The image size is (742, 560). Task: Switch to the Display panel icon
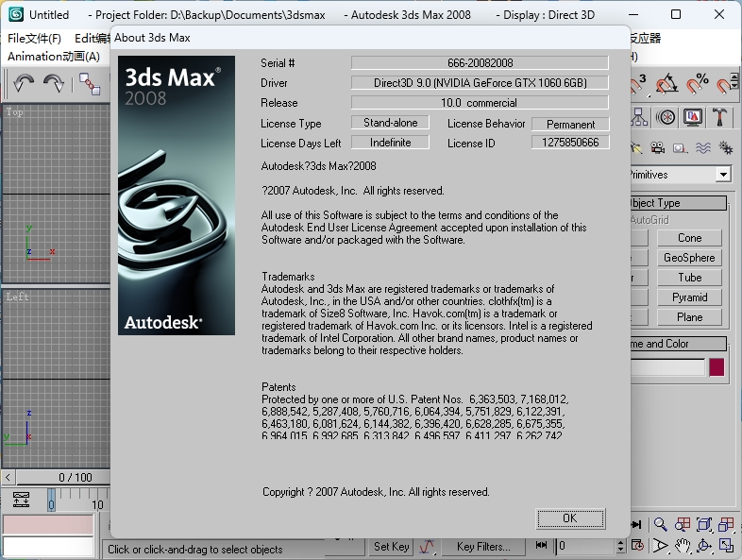(693, 117)
